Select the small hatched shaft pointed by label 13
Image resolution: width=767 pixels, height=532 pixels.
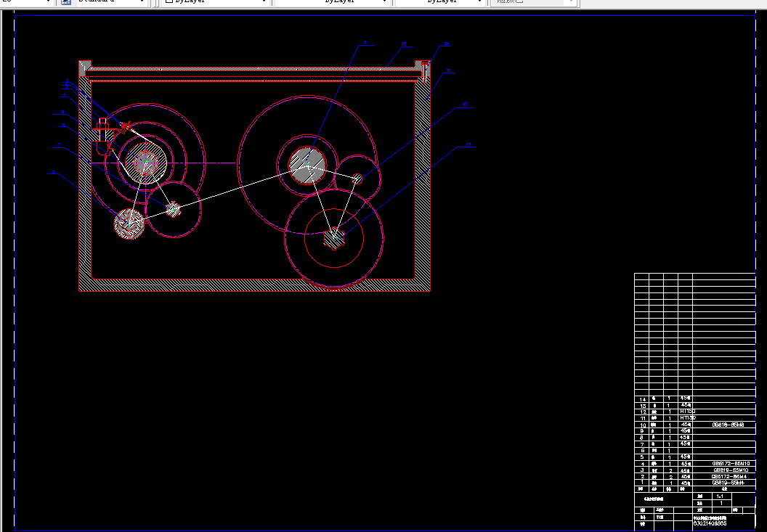tap(357, 179)
